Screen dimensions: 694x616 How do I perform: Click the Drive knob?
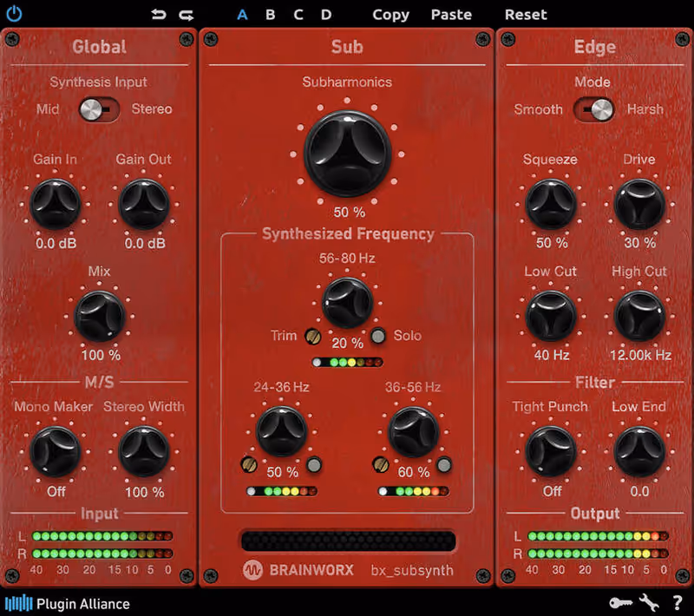click(x=639, y=204)
